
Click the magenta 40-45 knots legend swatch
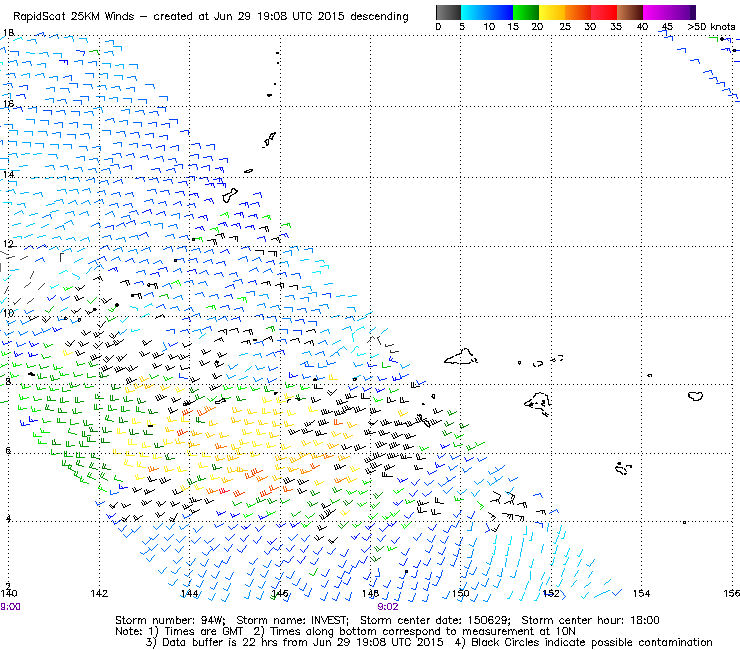[x=656, y=12]
